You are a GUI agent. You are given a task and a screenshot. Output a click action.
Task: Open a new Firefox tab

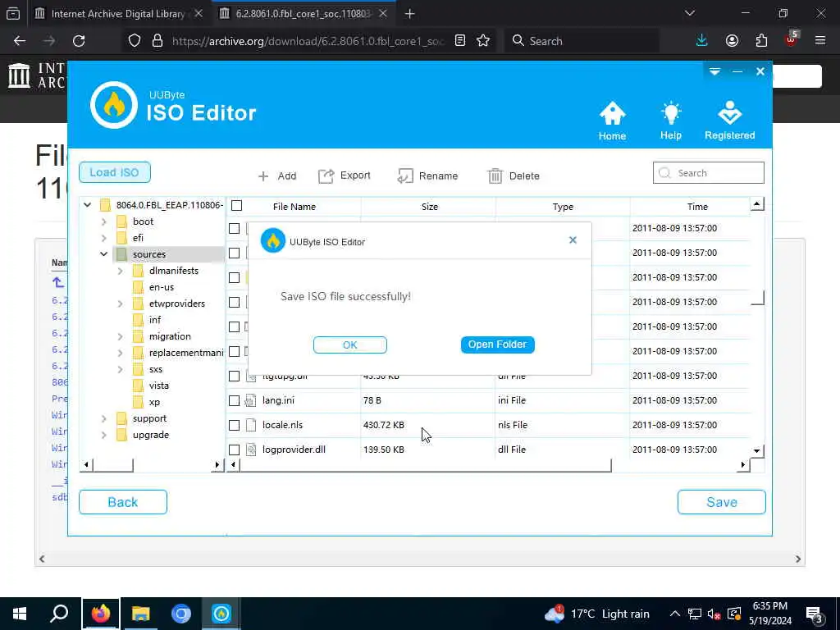tap(410, 14)
